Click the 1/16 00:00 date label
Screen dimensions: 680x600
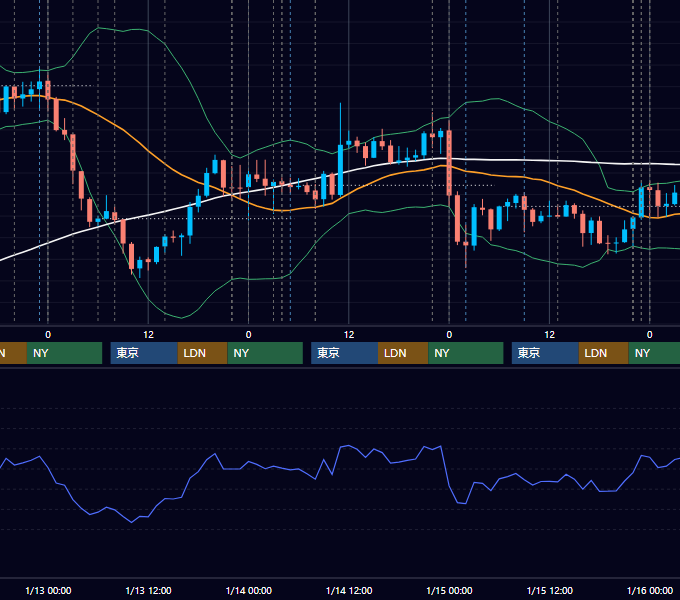coord(650,590)
